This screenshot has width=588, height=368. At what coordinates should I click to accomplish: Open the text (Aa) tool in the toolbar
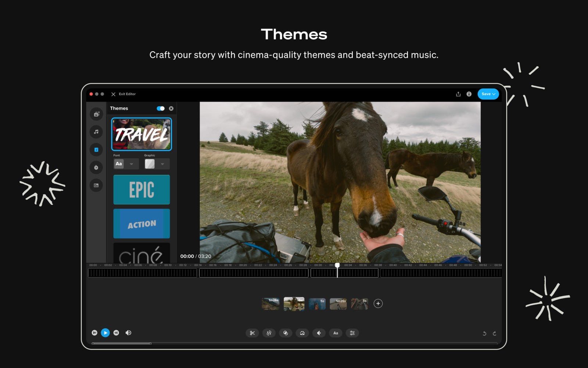(335, 333)
